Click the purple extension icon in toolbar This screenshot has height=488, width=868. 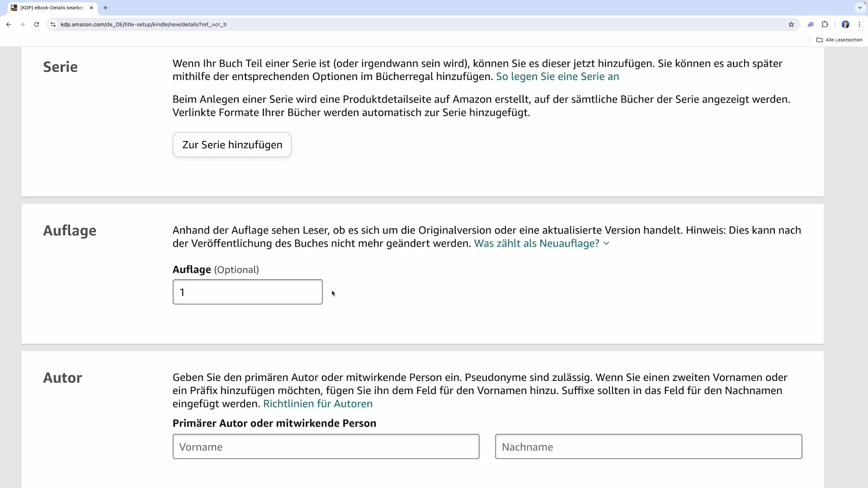(x=811, y=24)
